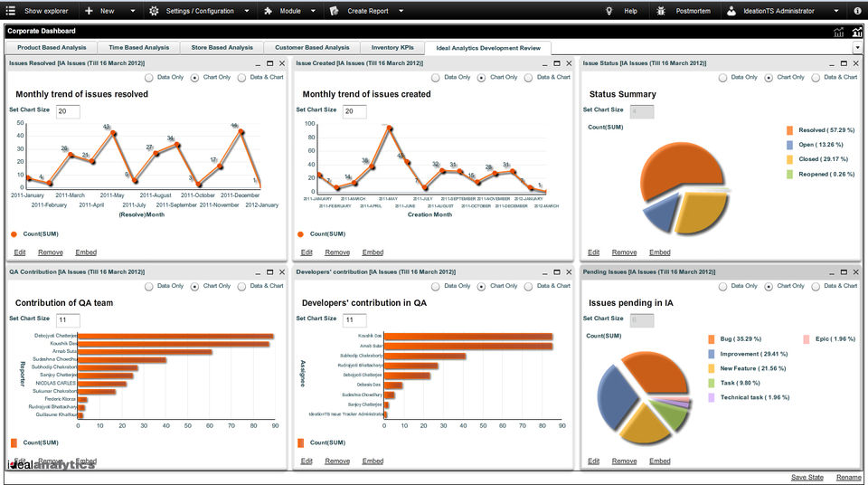Select Data Only in Issue Created panel
Image resolution: width=868 pixels, height=485 pixels.
click(436, 78)
